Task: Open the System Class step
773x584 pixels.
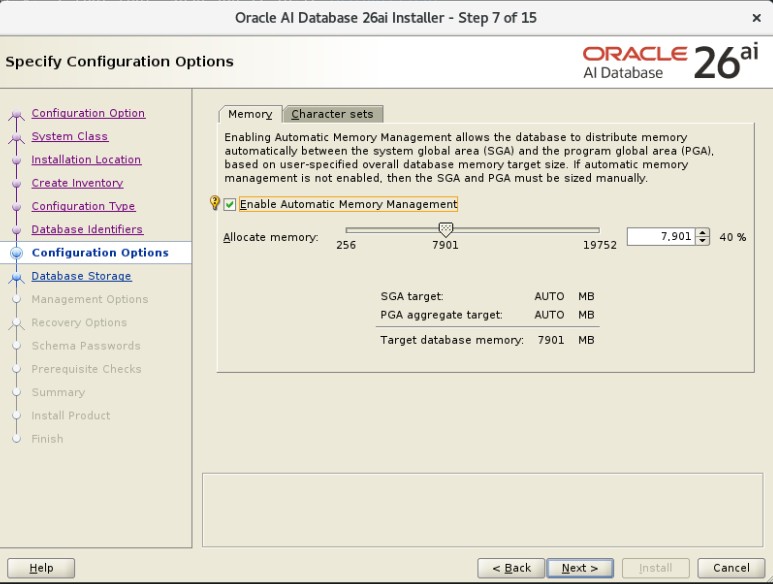Action: click(70, 136)
